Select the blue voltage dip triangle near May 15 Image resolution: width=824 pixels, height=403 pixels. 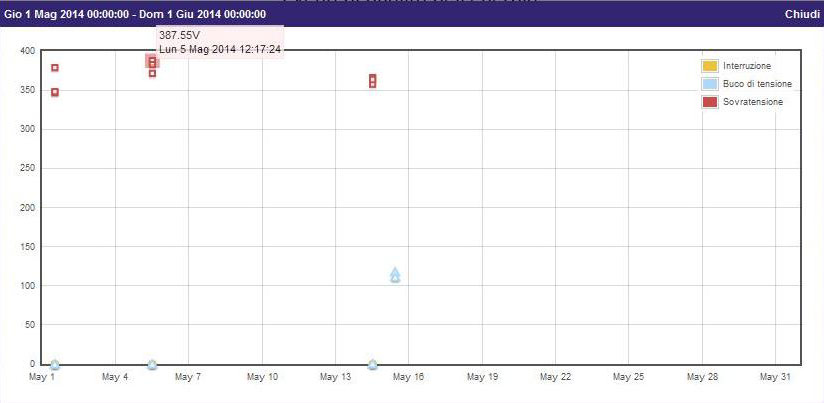(395, 275)
